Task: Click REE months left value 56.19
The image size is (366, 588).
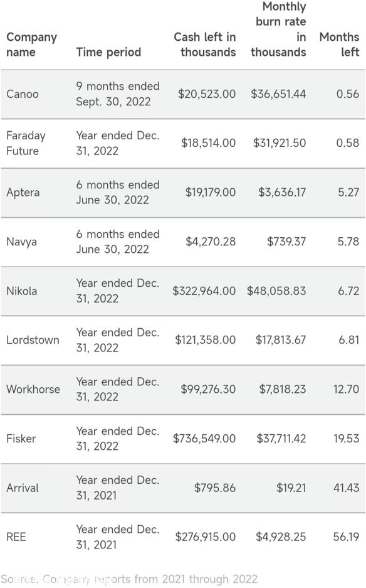Action: click(346, 537)
